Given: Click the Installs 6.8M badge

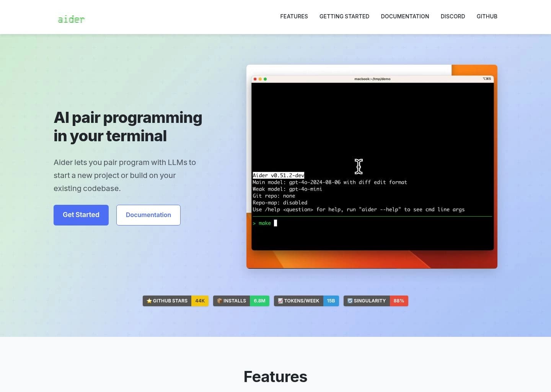Looking at the screenshot, I should tap(241, 301).
